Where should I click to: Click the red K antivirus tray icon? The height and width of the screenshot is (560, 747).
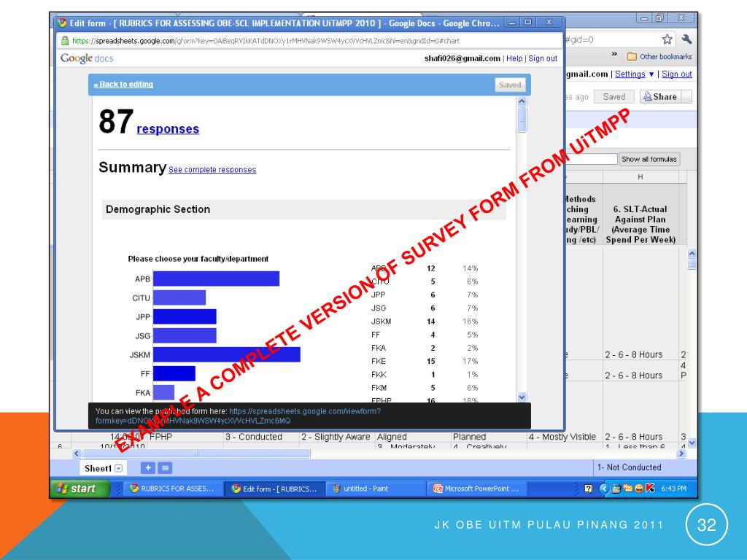pos(650,488)
